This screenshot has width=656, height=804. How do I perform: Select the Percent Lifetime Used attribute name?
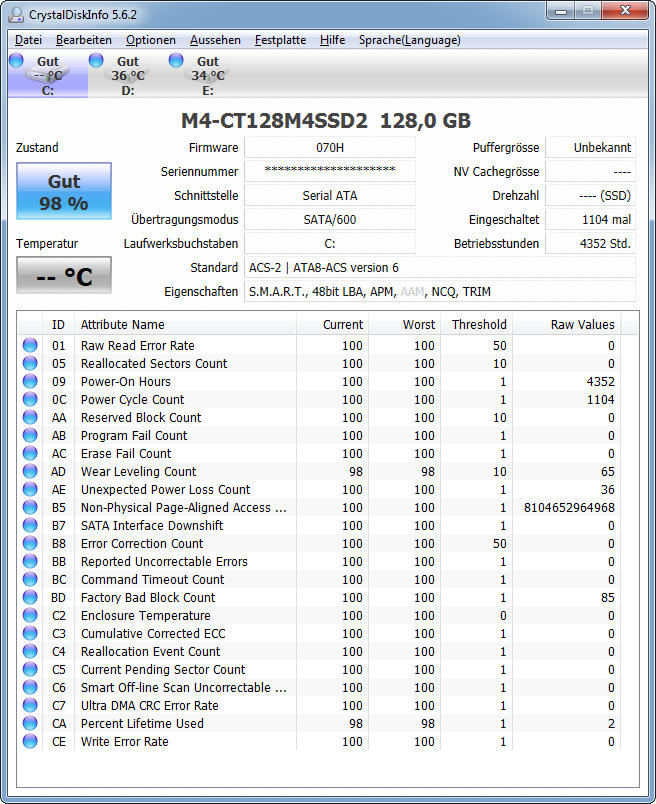click(x=142, y=723)
